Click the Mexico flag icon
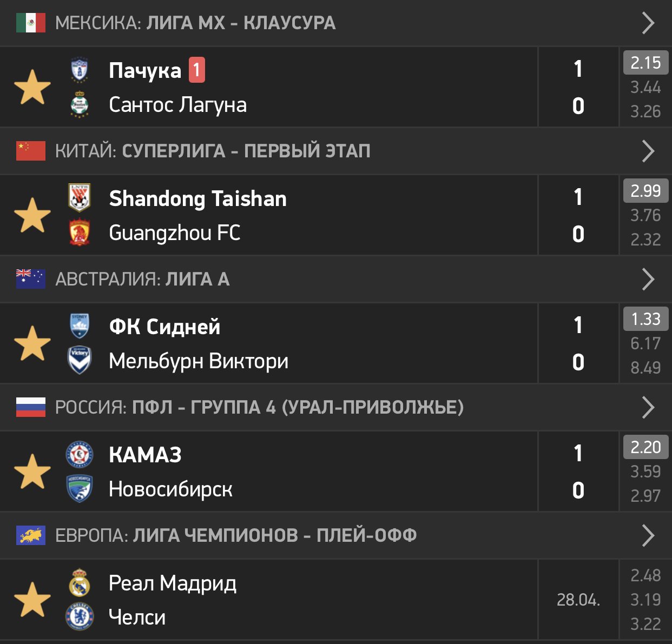This screenshot has width=672, height=644. (x=31, y=23)
